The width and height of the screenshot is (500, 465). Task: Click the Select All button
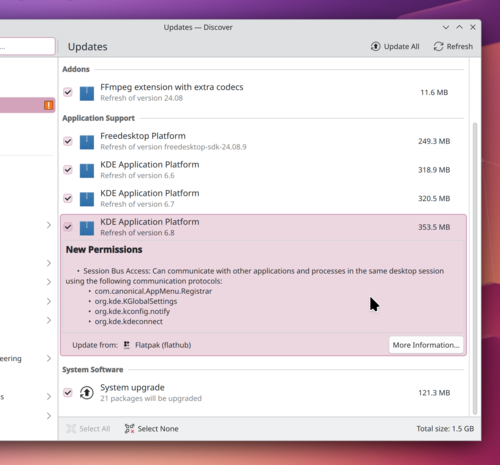[88, 429]
